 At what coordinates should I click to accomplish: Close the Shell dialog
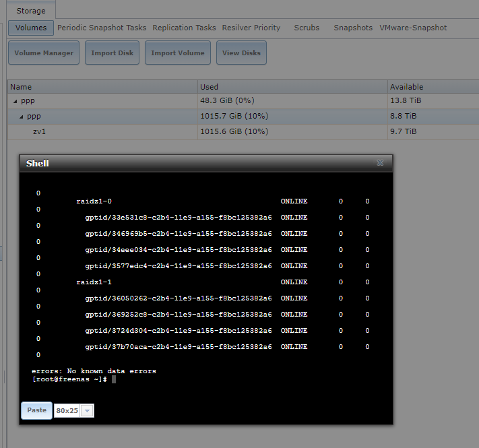380,163
